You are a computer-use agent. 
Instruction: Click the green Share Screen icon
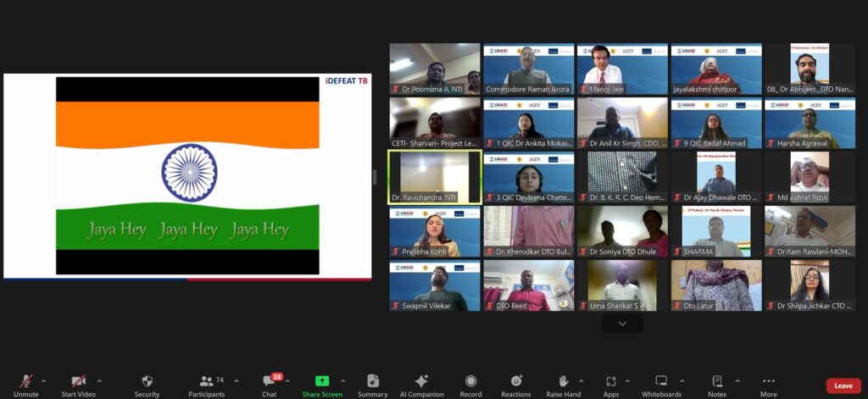point(322,381)
